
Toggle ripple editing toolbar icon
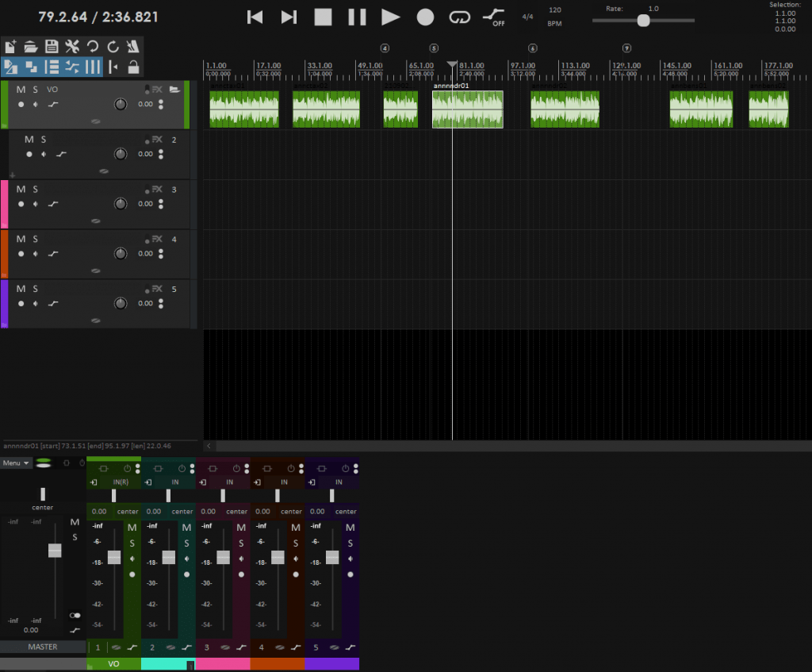point(52,67)
